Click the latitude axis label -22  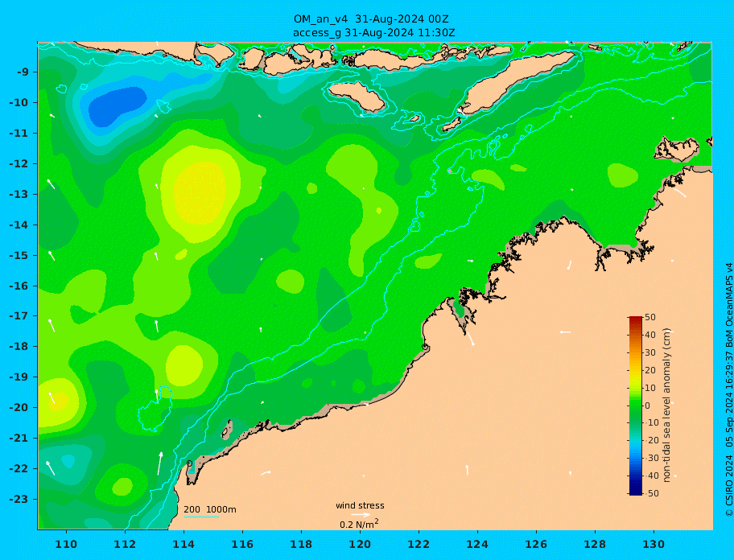point(21,469)
